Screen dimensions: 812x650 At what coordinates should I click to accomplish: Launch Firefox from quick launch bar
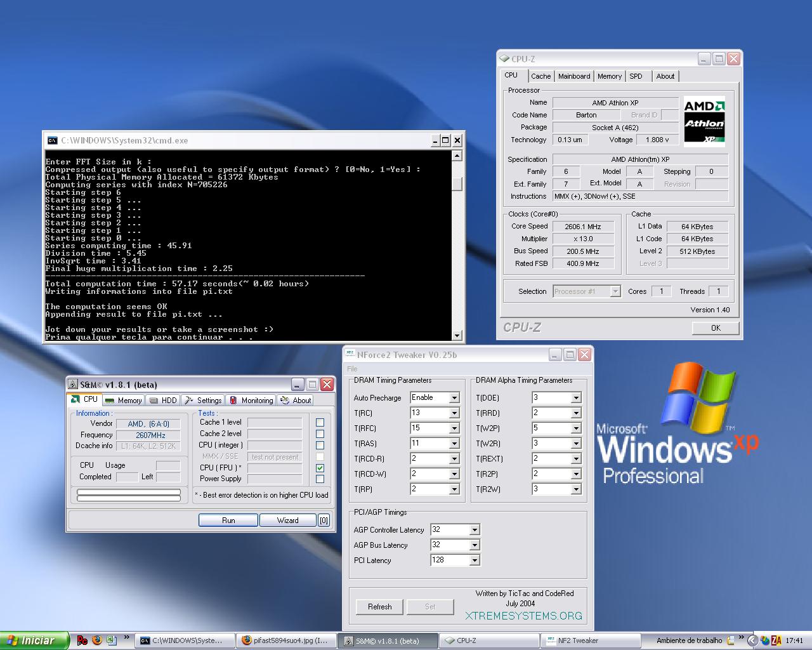point(96,640)
